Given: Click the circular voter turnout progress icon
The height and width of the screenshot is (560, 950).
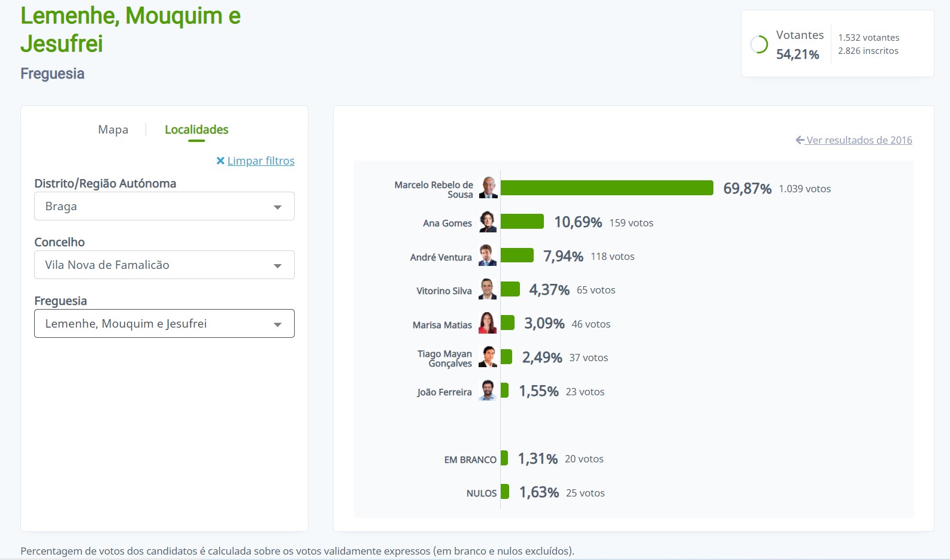Looking at the screenshot, I should coord(759,45).
